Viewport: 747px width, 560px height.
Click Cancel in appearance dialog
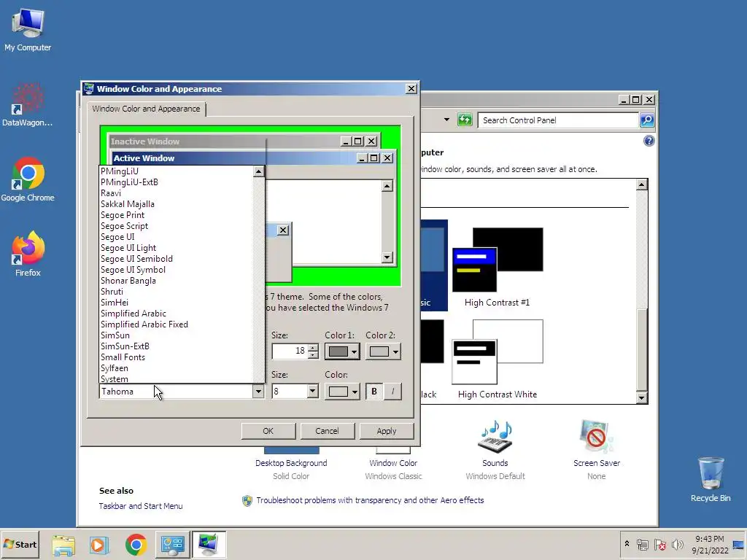pos(327,431)
